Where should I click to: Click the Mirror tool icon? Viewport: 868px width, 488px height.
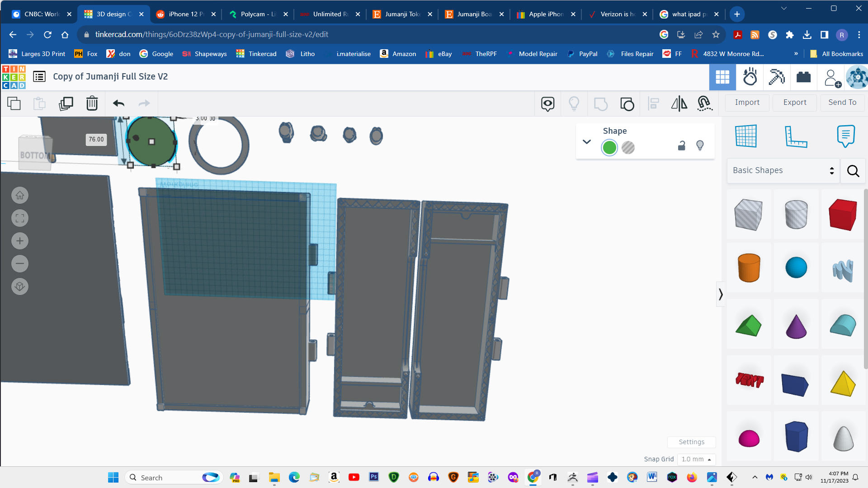(x=679, y=104)
